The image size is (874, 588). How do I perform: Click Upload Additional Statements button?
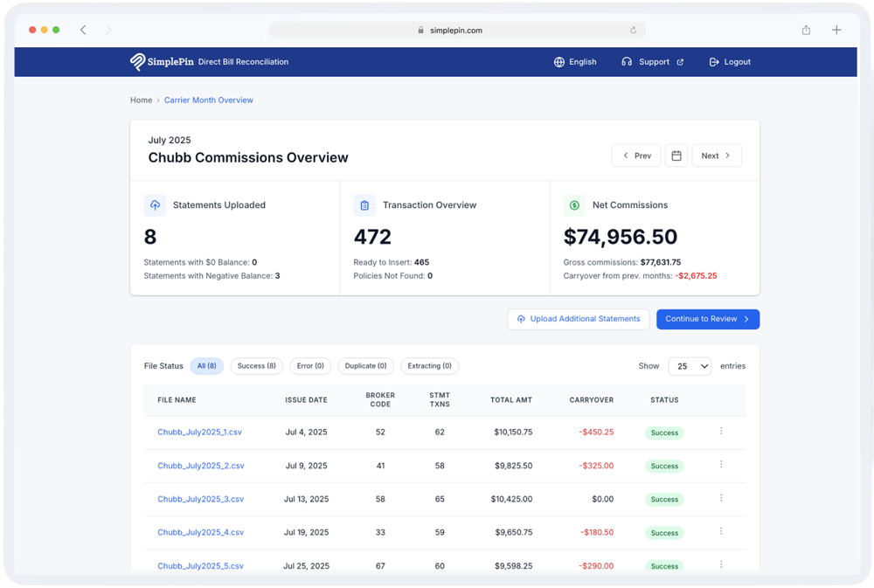click(578, 319)
